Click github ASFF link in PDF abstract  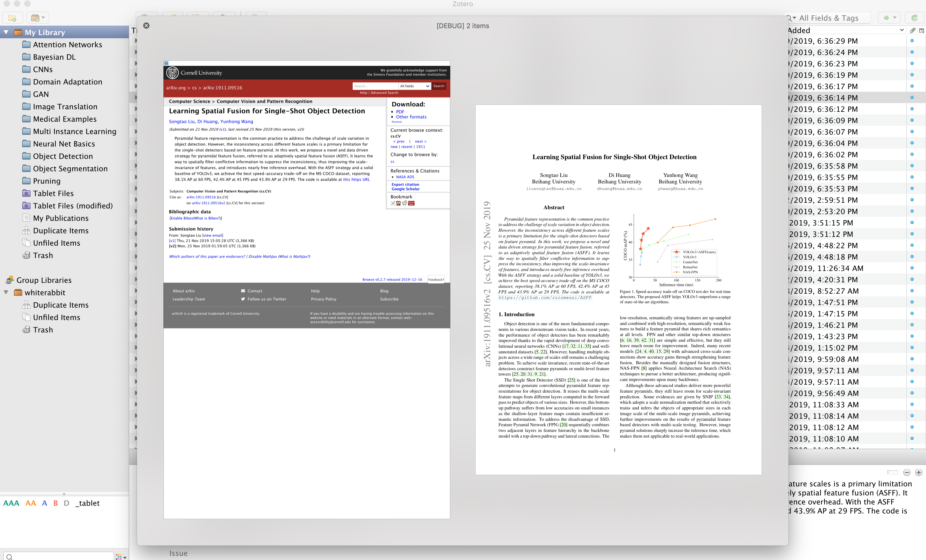point(545,298)
